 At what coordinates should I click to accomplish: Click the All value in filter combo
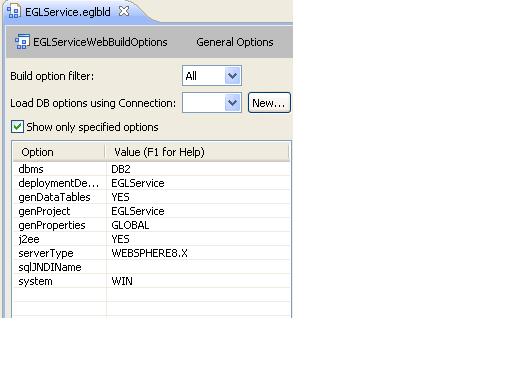point(191,76)
